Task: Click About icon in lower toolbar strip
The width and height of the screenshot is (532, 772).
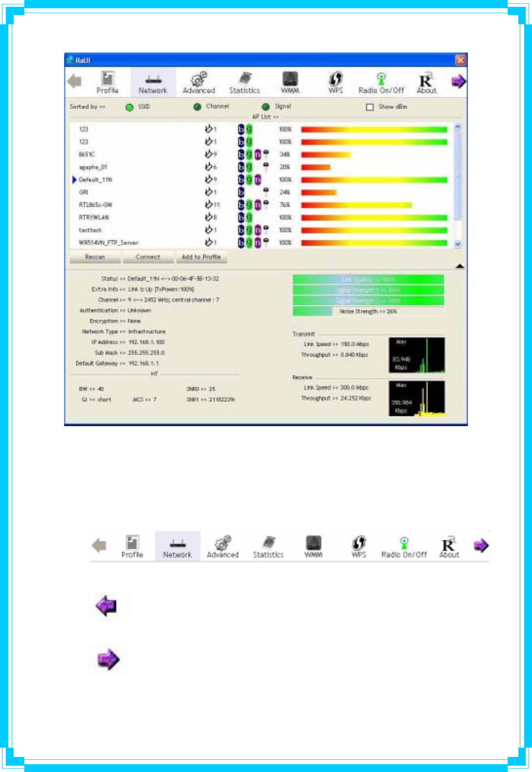Action: 449,546
